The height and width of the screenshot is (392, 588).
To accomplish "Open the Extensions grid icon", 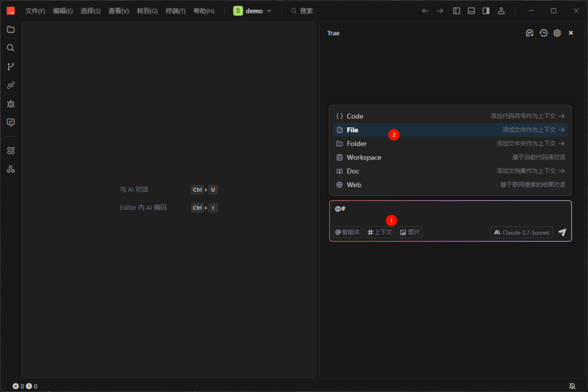I will (10, 150).
